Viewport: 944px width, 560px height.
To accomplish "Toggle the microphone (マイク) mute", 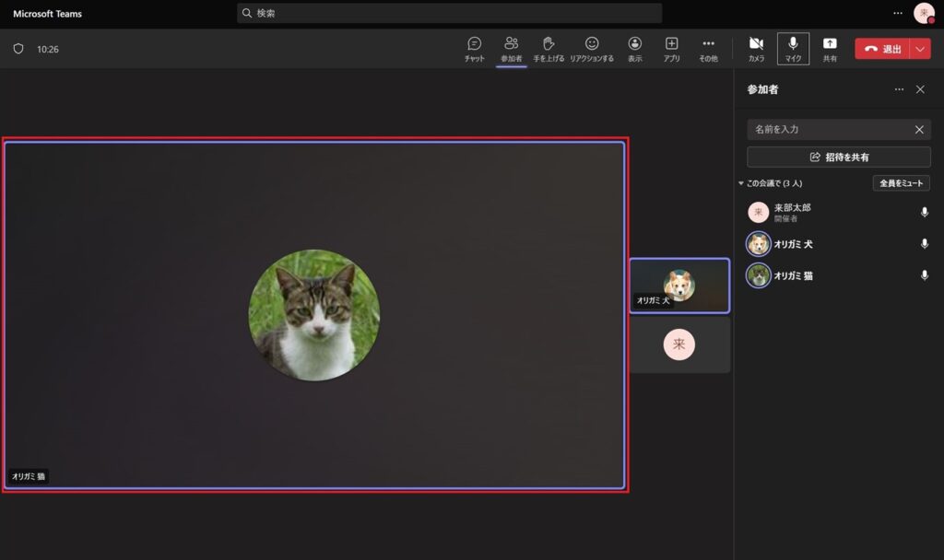I will (x=793, y=48).
